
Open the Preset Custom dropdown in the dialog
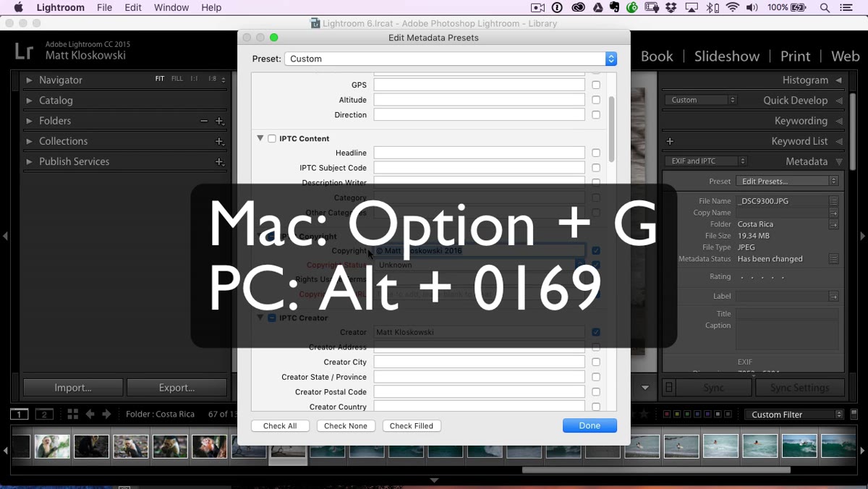point(450,59)
